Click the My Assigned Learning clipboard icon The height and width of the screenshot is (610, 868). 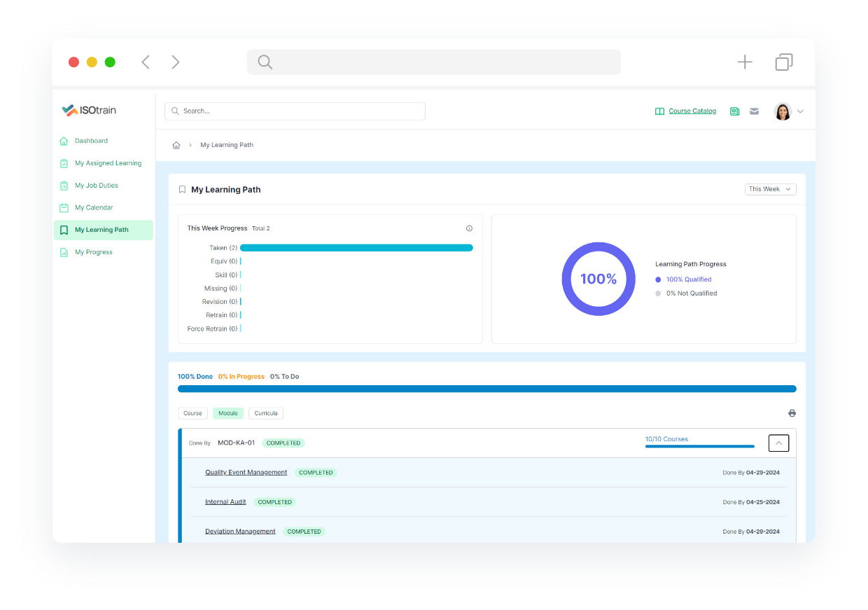point(64,163)
